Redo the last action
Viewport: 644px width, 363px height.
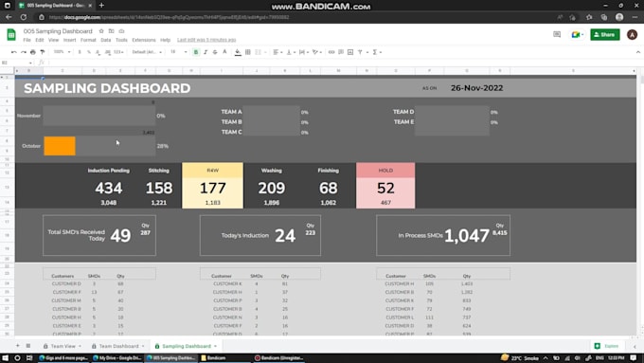(24, 52)
